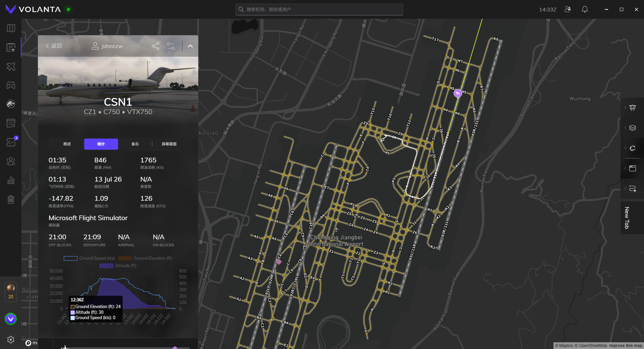Open the flight scheduling calendar icon

click(11, 47)
